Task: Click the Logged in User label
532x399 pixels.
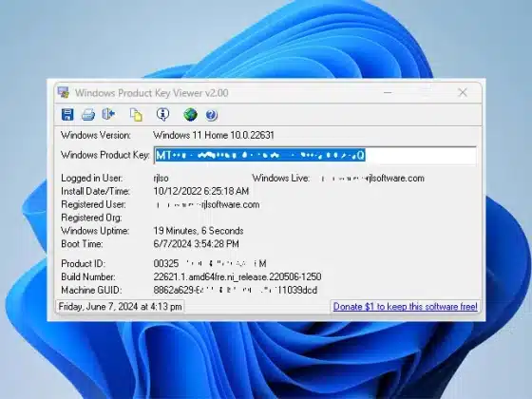Action: click(x=92, y=179)
